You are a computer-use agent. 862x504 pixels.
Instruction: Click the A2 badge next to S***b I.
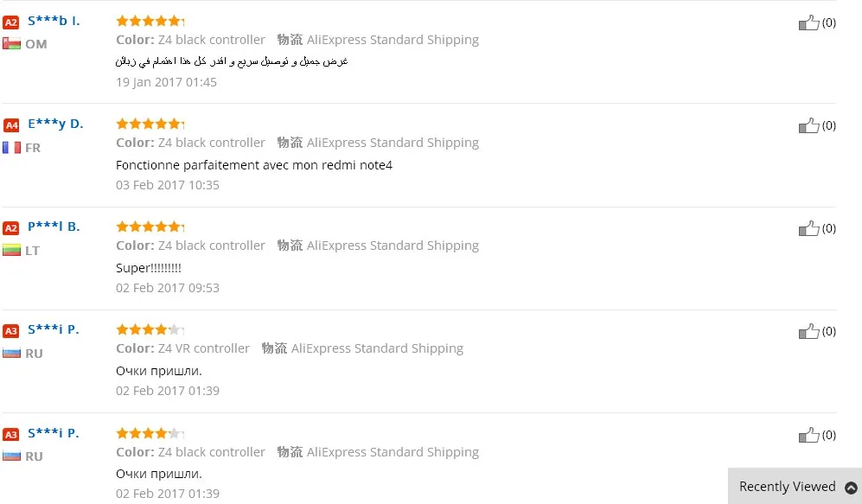(x=11, y=22)
